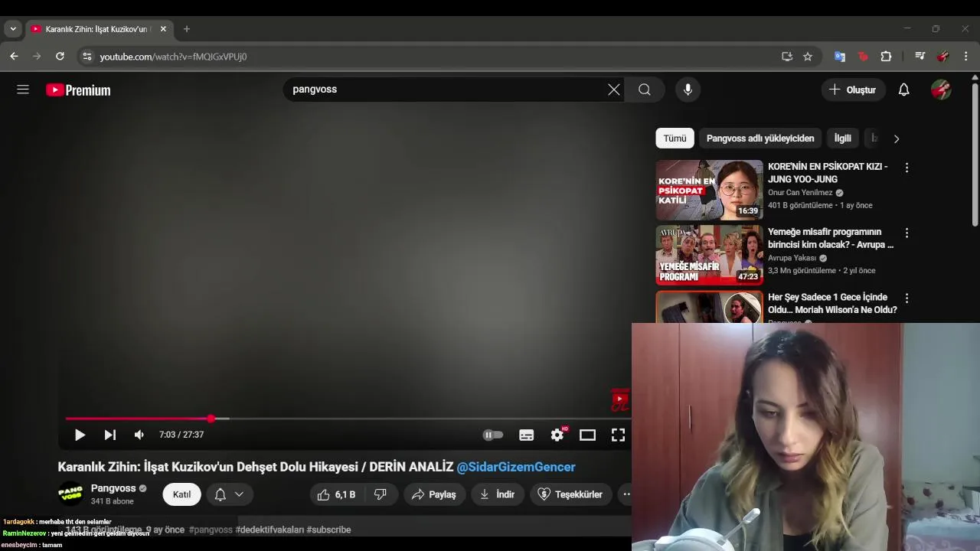Go to YouTube Premium home logo
Screen dimensions: 980x551
click(78, 90)
